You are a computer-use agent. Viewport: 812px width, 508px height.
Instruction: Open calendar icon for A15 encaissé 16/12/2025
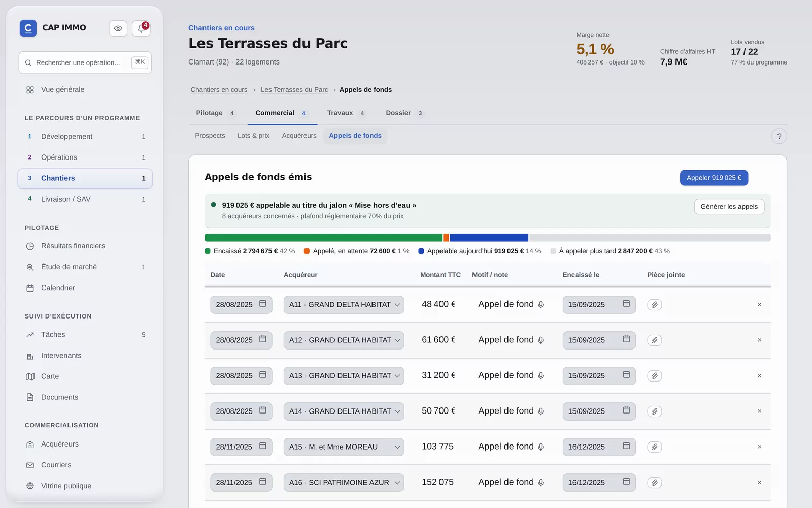626,446
